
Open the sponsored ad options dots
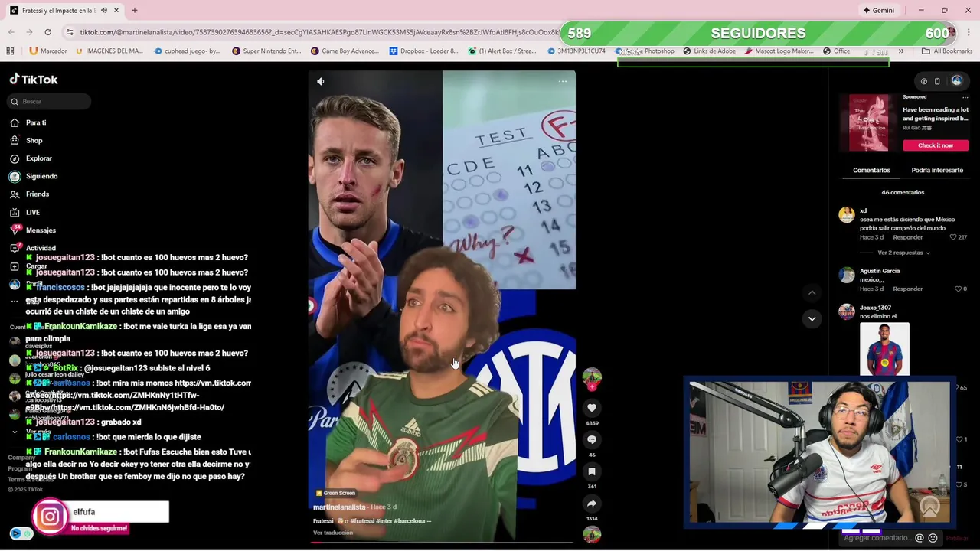click(x=964, y=97)
